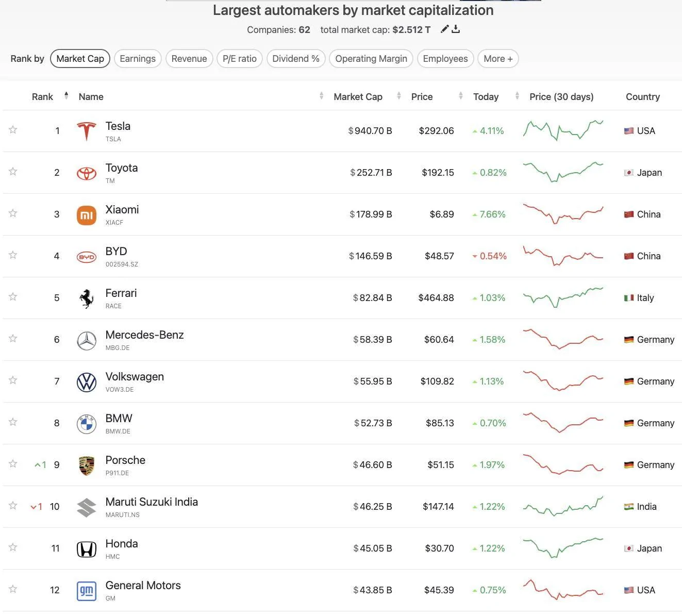Viewport: 682px width, 616px height.
Task: Open Tesla's 30-day price chart
Action: point(563,130)
